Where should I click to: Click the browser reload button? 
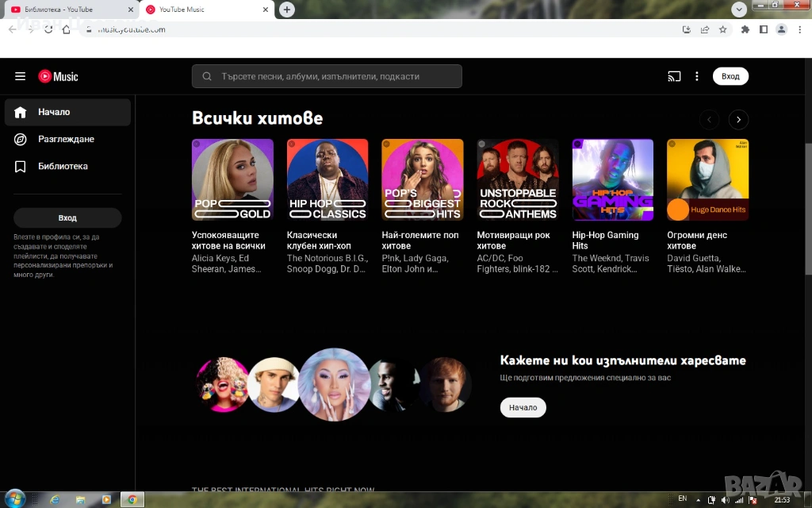coord(48,29)
